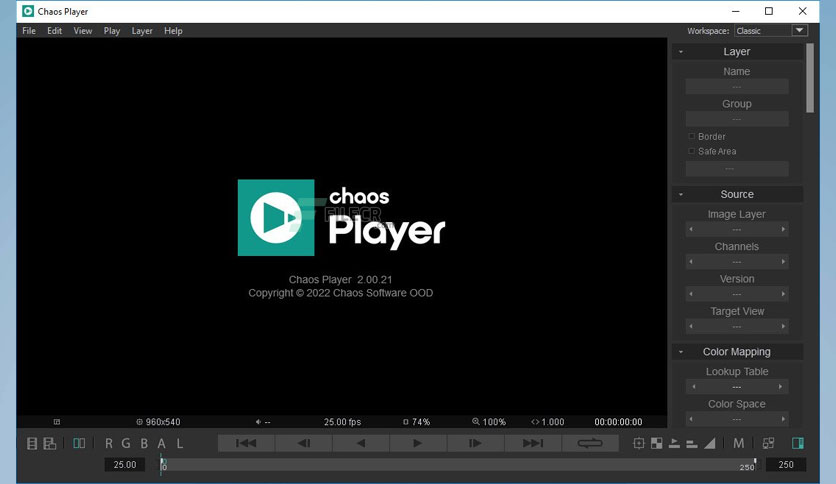Click Image Layer next arrow

[783, 229]
